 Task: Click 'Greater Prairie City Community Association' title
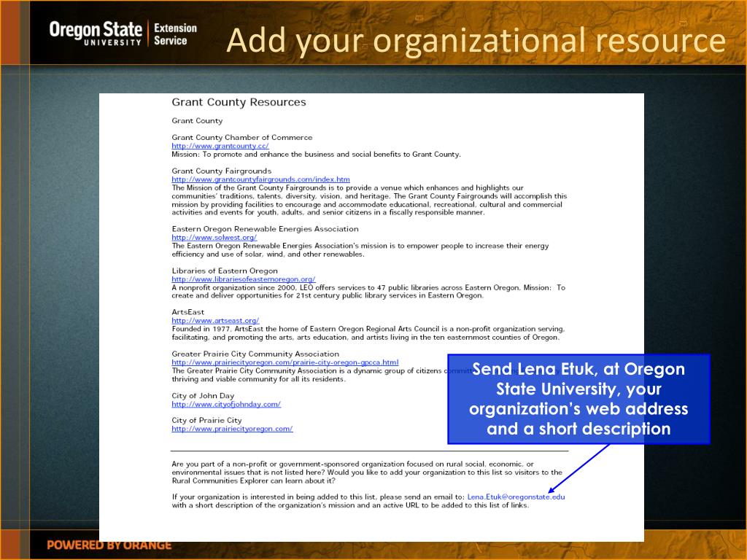[x=255, y=354]
